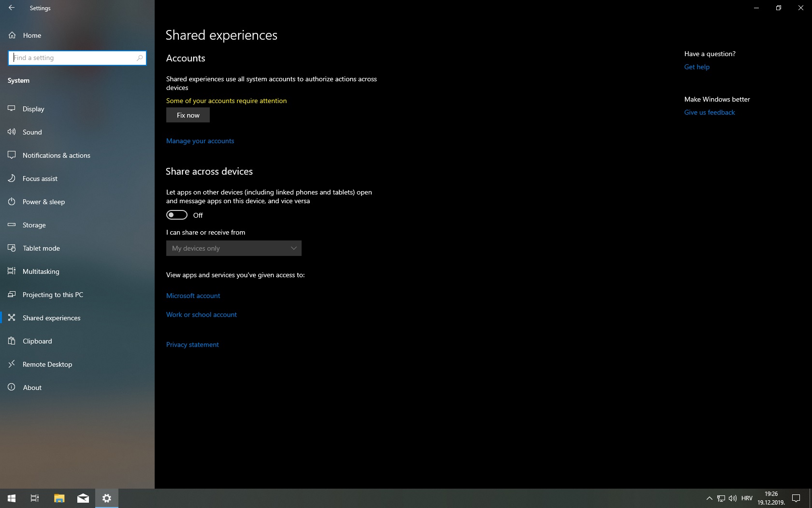Expand the My devices only dropdown
This screenshot has height=508, width=812.
(x=234, y=248)
